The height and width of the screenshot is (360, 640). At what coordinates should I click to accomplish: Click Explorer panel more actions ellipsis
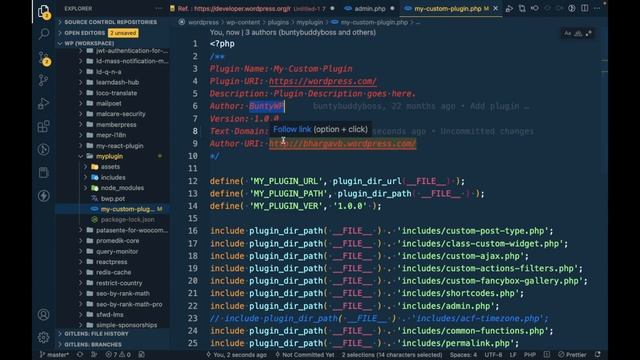158,8
